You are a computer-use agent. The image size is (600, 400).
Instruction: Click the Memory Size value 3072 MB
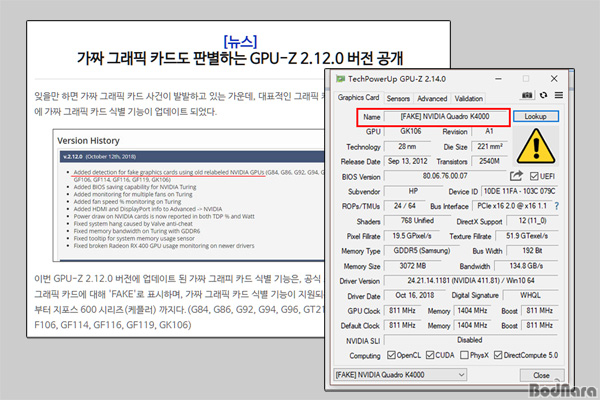pyautogui.click(x=412, y=266)
